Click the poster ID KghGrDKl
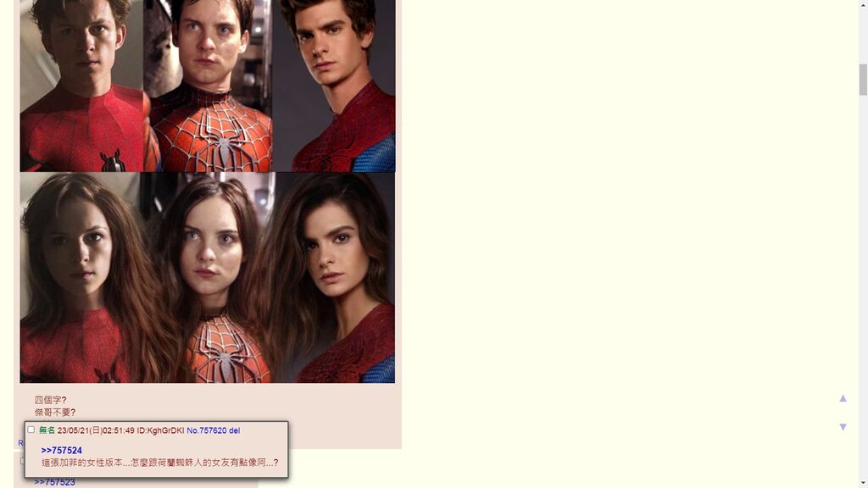868x488 pixels. click(x=160, y=430)
